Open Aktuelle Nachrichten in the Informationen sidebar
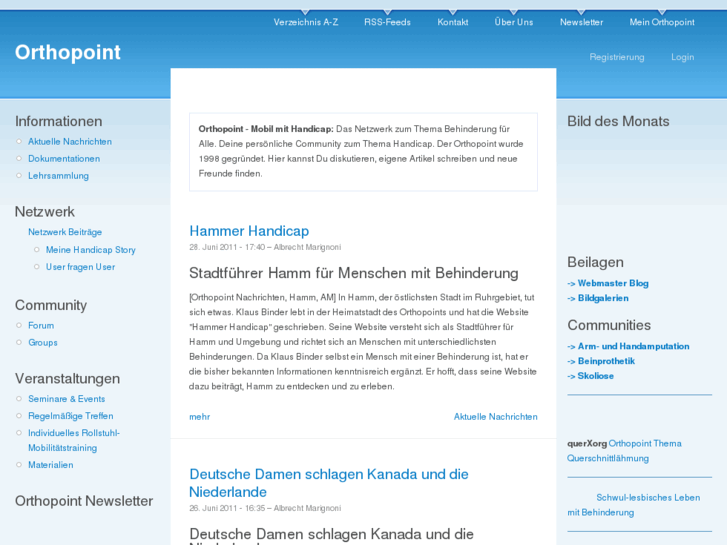This screenshot has height=545, width=727. point(70,141)
